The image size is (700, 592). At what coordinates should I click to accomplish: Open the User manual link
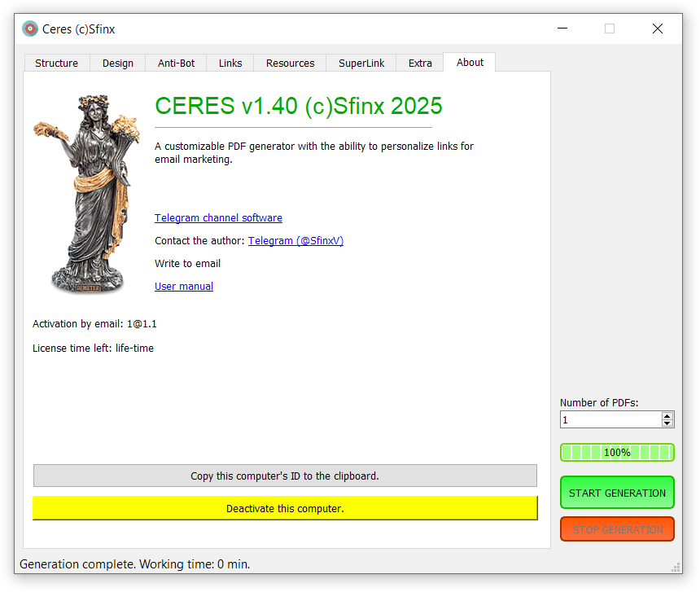[184, 287]
